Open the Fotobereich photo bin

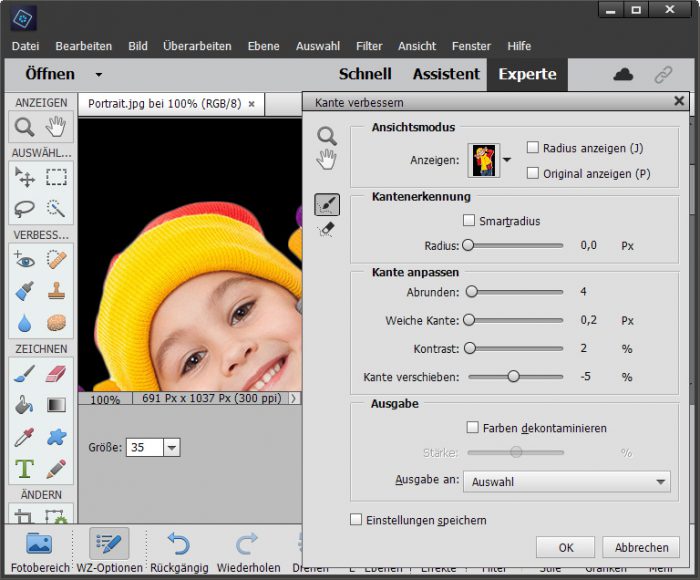(39, 544)
